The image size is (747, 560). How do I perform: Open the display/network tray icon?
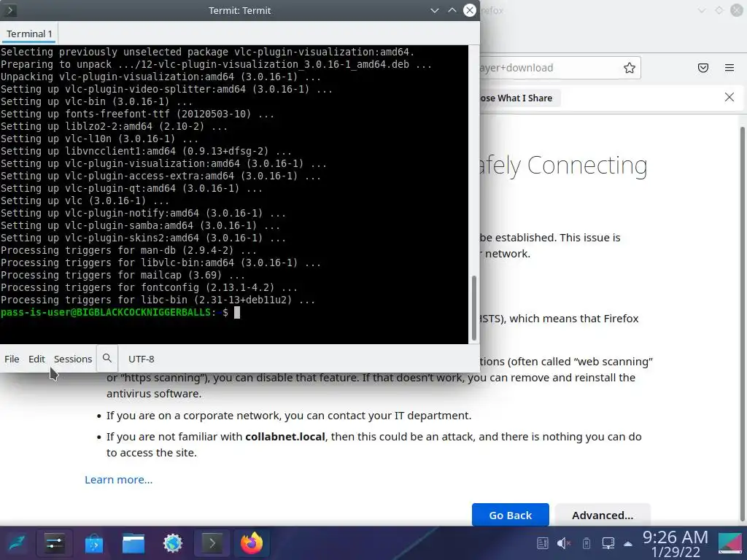tap(608, 543)
